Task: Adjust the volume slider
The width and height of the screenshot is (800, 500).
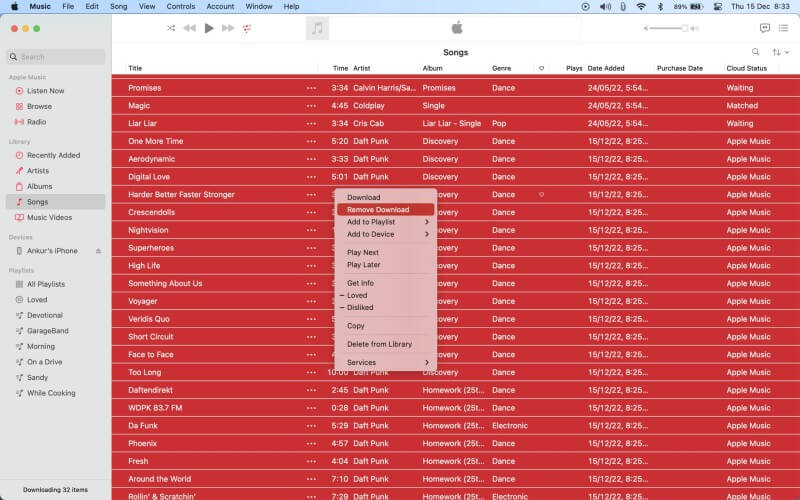Action: tap(670, 28)
